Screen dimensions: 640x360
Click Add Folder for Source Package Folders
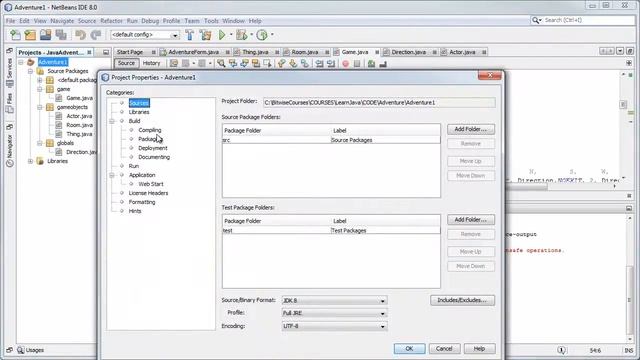pos(471,129)
